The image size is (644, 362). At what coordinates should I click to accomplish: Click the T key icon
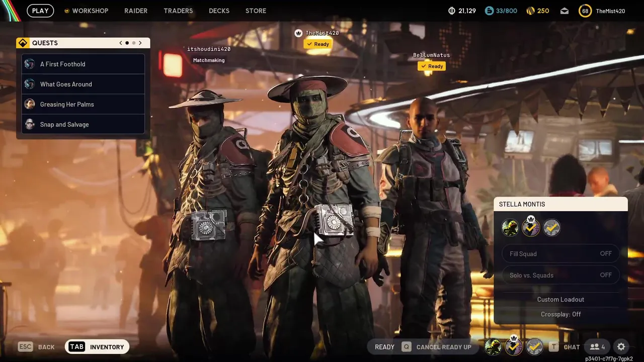click(553, 347)
